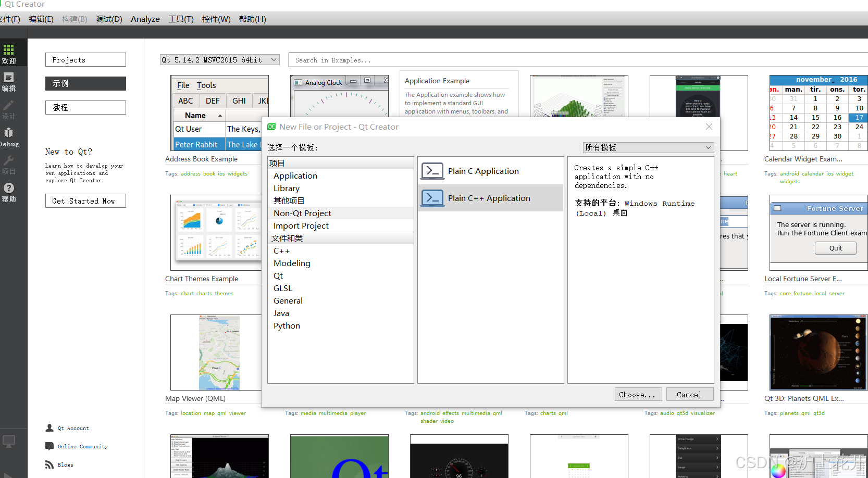Open the Qt Account link
The image size is (868, 478).
coord(73,428)
